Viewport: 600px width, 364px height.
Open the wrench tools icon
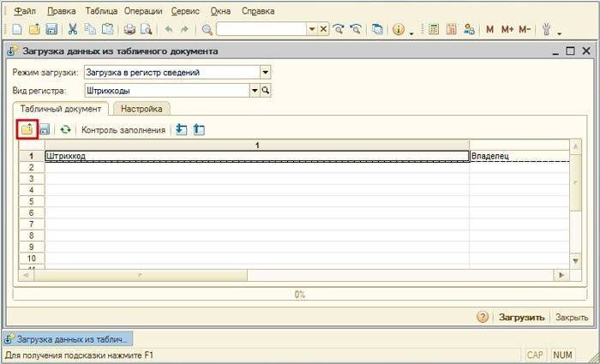(547, 30)
